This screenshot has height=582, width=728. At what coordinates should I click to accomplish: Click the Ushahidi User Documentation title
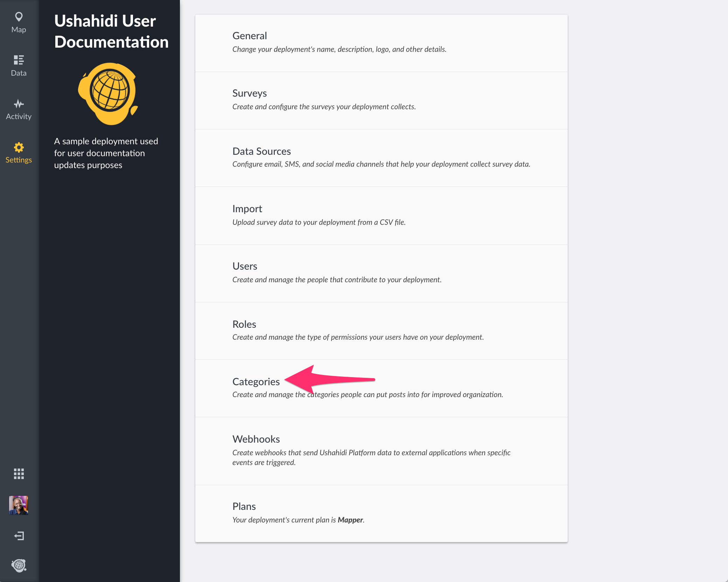click(x=111, y=32)
